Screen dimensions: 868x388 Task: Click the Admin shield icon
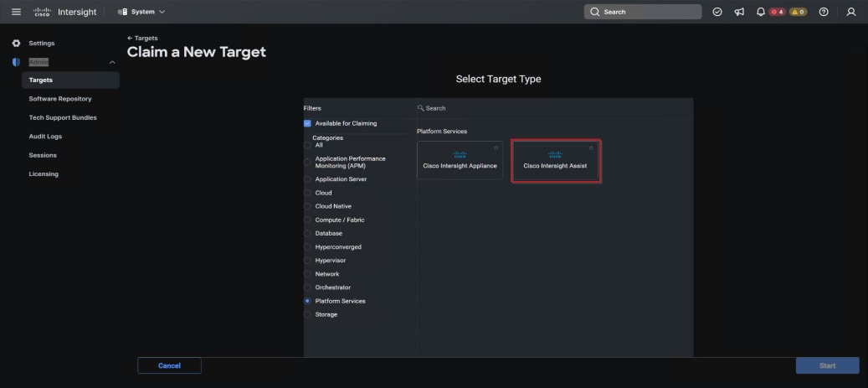[x=16, y=62]
